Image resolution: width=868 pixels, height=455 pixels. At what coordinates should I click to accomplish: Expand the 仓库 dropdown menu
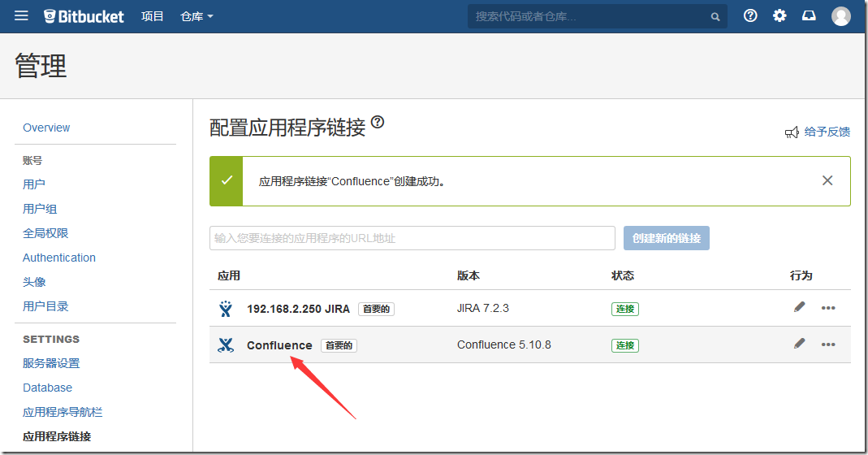click(x=196, y=16)
